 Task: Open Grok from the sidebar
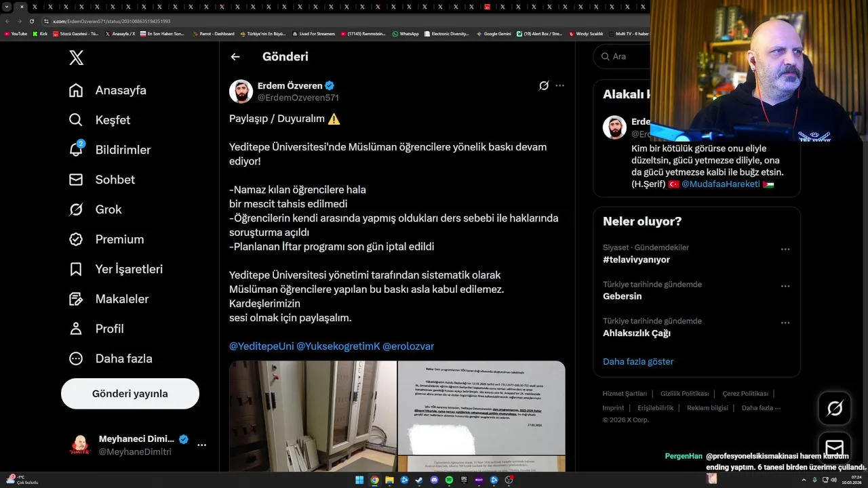tap(96, 209)
